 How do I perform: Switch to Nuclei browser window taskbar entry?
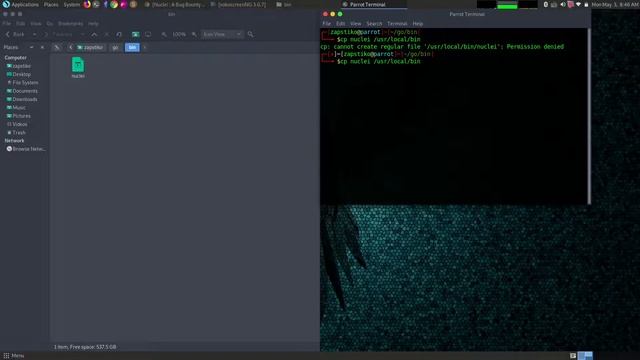click(176, 4)
